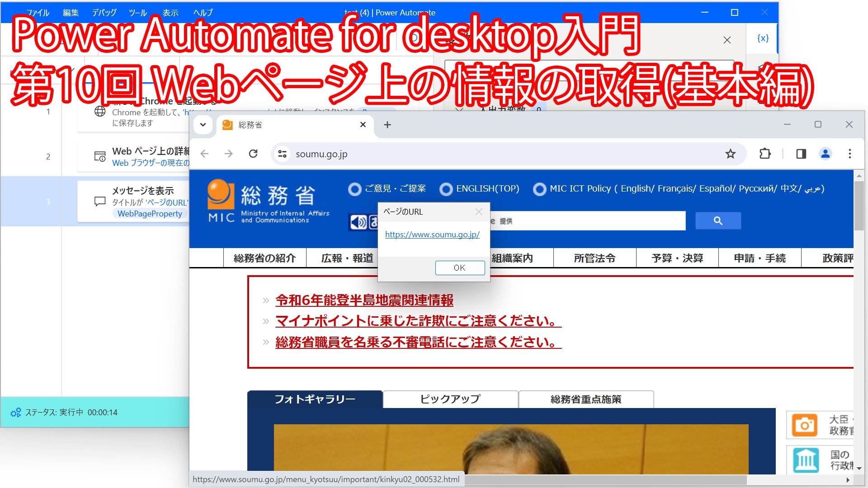This screenshot has width=868, height=488.
Task: Click the orange camera icon tile
Action: pos(805,425)
